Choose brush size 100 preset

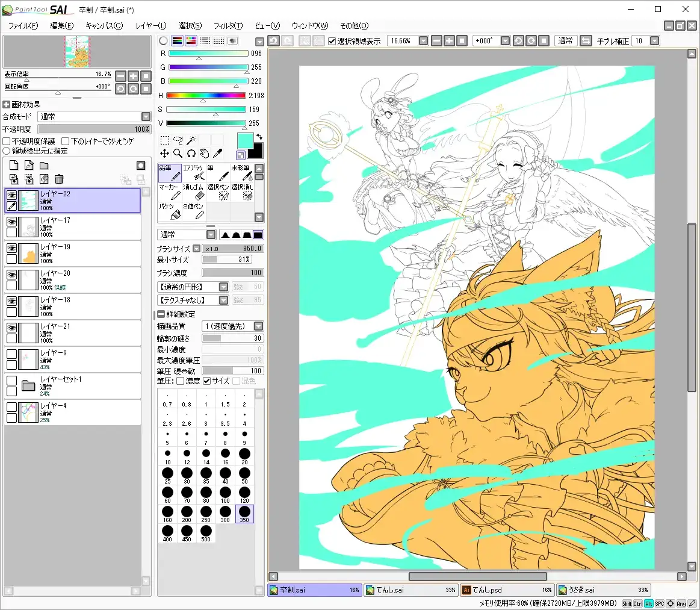(225, 496)
